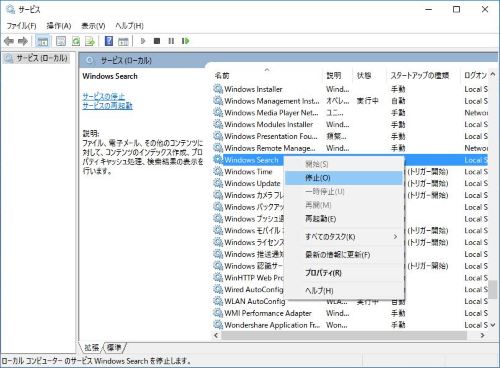Click gear icon of Windows Presentation Foundation row

(218, 136)
